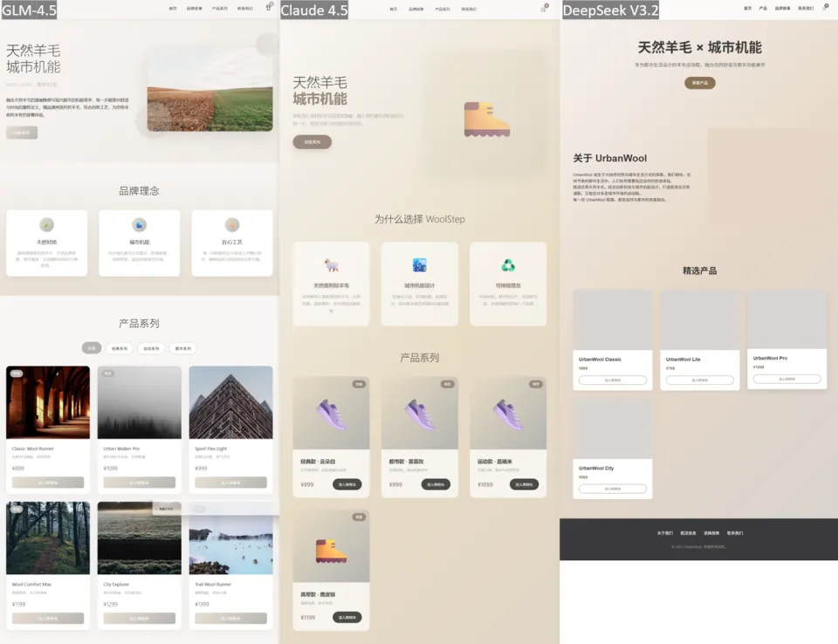Click the sheep icon in WoolStep features
The image size is (838, 644).
(x=331, y=264)
